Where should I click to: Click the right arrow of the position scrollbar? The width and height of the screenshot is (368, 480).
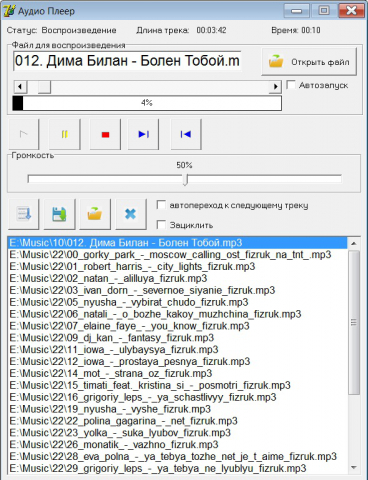tap(275, 87)
